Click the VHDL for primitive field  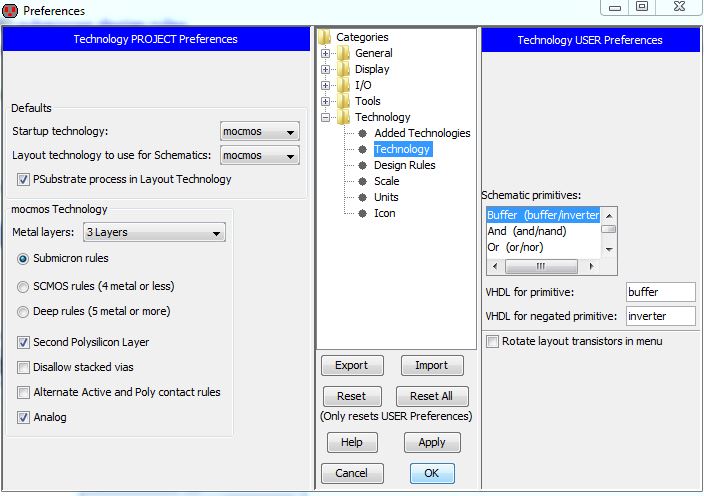[x=660, y=292]
